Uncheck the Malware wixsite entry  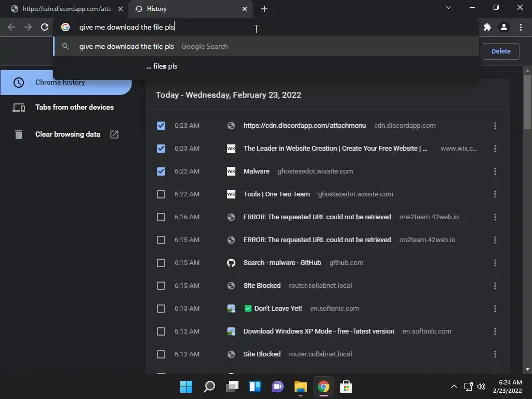pyautogui.click(x=161, y=171)
